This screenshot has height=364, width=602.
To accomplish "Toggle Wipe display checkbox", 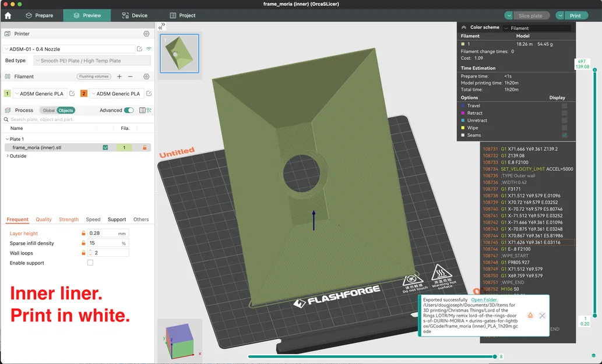I will (x=564, y=128).
